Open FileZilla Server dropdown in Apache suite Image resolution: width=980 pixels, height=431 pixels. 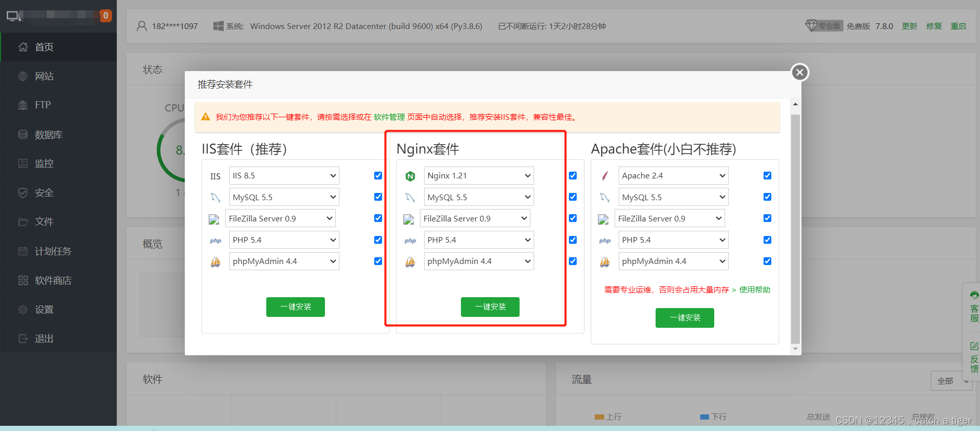670,218
